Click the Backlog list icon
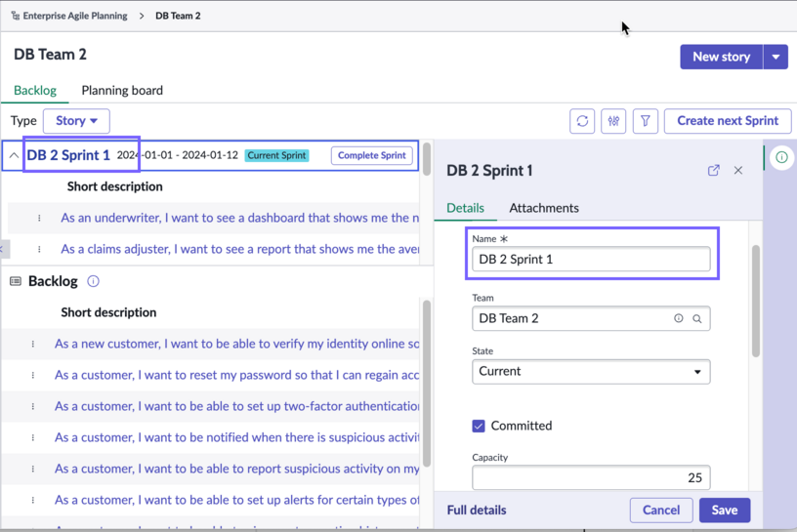The width and height of the screenshot is (797, 532). tap(16, 281)
